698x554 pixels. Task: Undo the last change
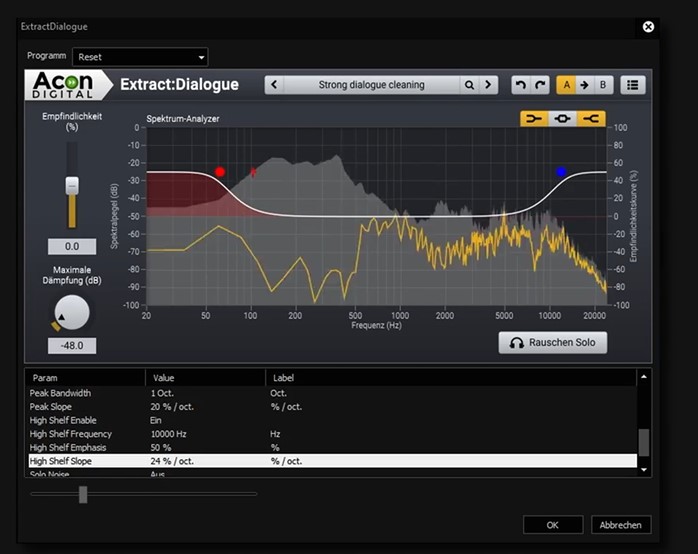click(521, 85)
